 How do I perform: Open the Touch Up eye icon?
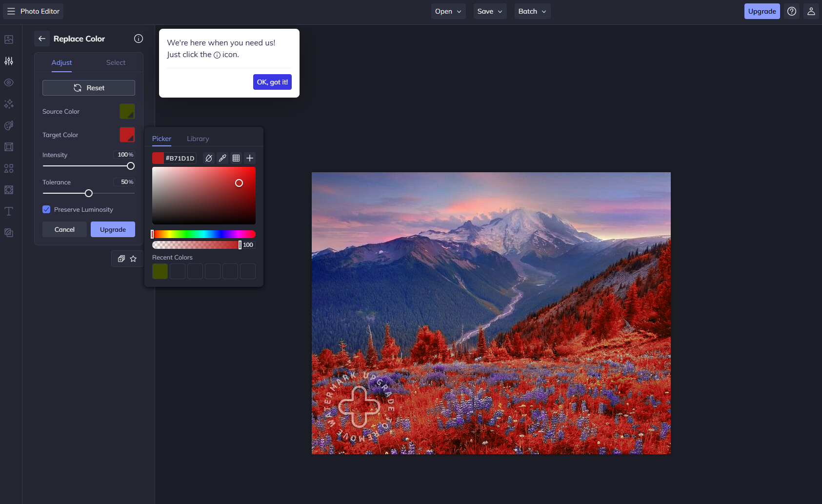[x=9, y=82]
